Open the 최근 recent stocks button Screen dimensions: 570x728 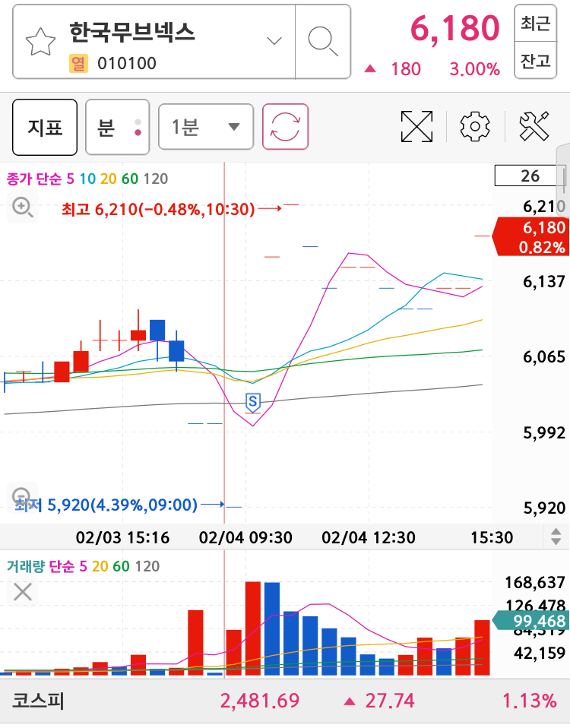[535, 23]
